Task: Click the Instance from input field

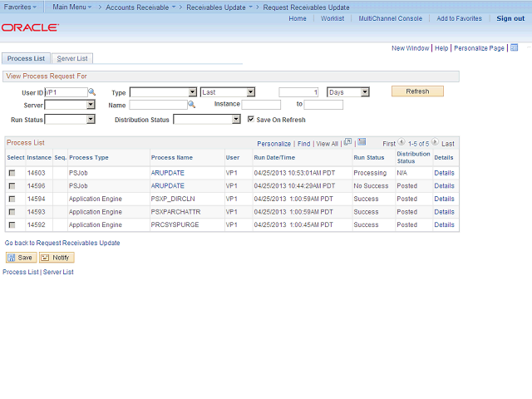Action: 261,106
